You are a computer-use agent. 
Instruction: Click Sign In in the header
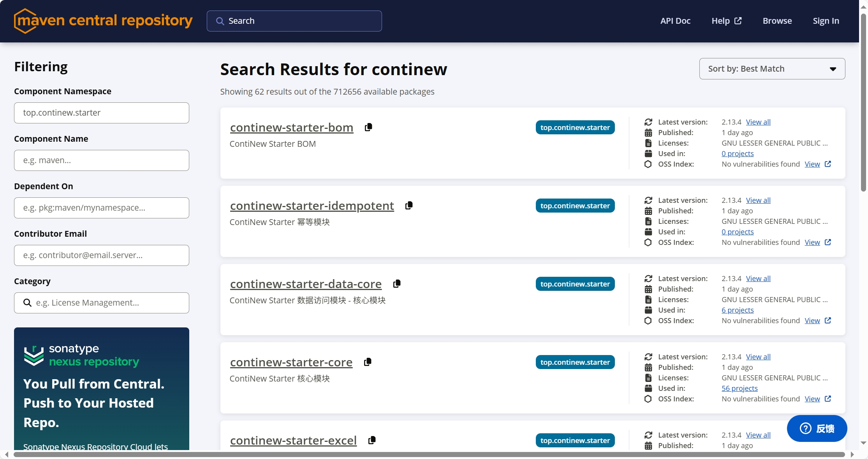click(826, 21)
